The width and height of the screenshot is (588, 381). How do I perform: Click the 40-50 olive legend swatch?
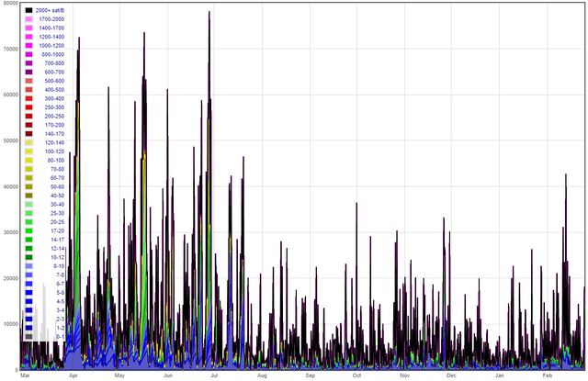tap(28, 196)
